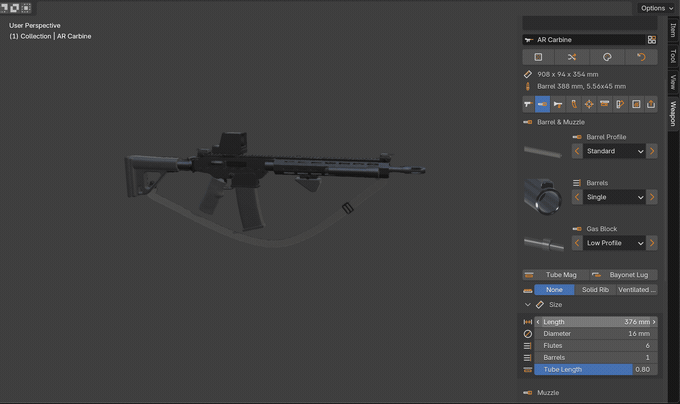Click the 'Barrel & Muzzle' section heading
This screenshot has width=680, height=404.
tap(561, 122)
